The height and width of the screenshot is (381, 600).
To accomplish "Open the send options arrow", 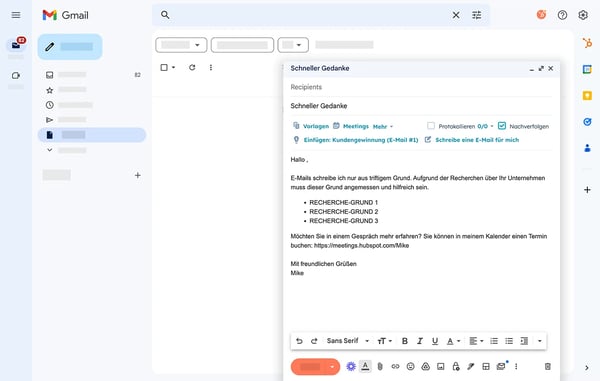I will 332,367.
